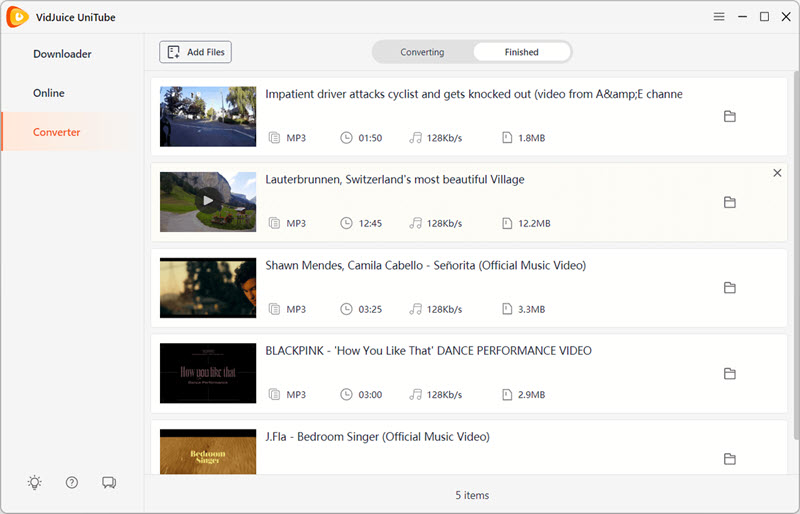
Task: Select title 'Shawn Mendes, Camila Cabello - Señorita'
Action: click(426, 265)
